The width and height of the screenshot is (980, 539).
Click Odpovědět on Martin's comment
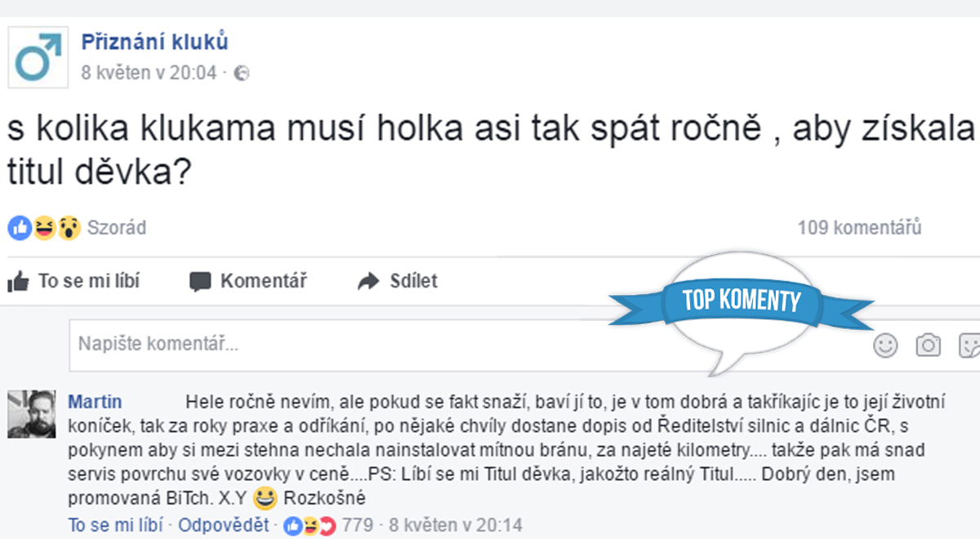[224, 525]
